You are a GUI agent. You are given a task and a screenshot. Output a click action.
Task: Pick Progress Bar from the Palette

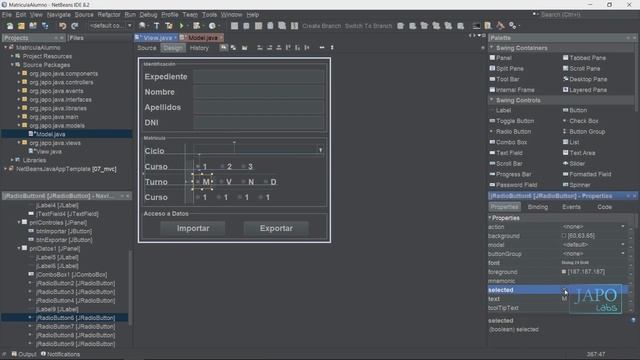(x=510, y=174)
